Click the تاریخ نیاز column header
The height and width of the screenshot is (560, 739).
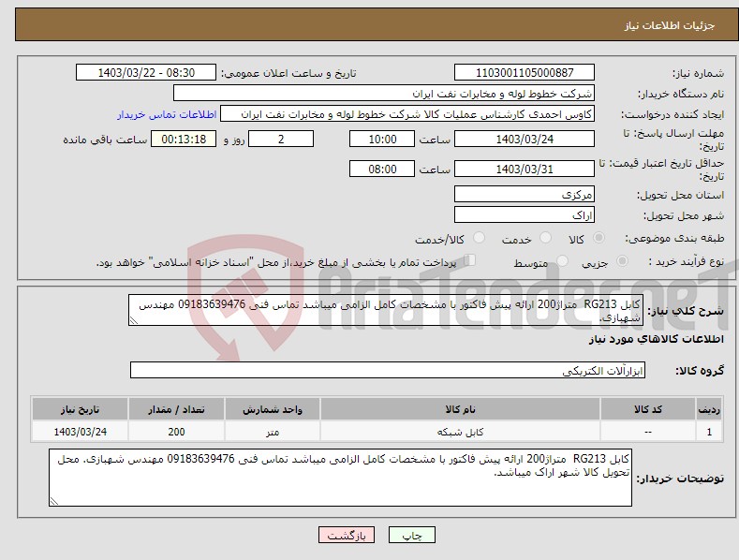[x=81, y=409]
